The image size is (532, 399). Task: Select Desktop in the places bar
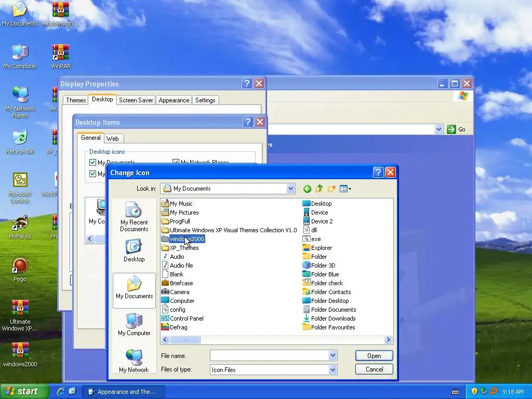click(134, 251)
